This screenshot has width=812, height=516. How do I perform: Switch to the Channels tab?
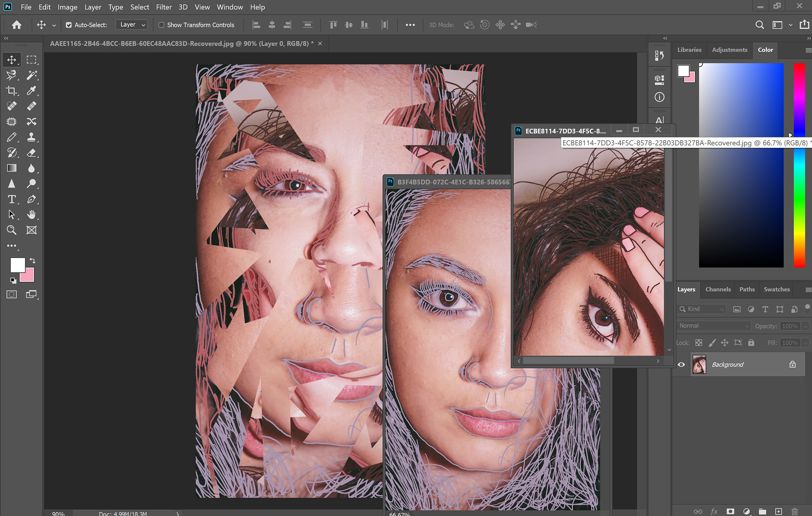click(x=718, y=289)
